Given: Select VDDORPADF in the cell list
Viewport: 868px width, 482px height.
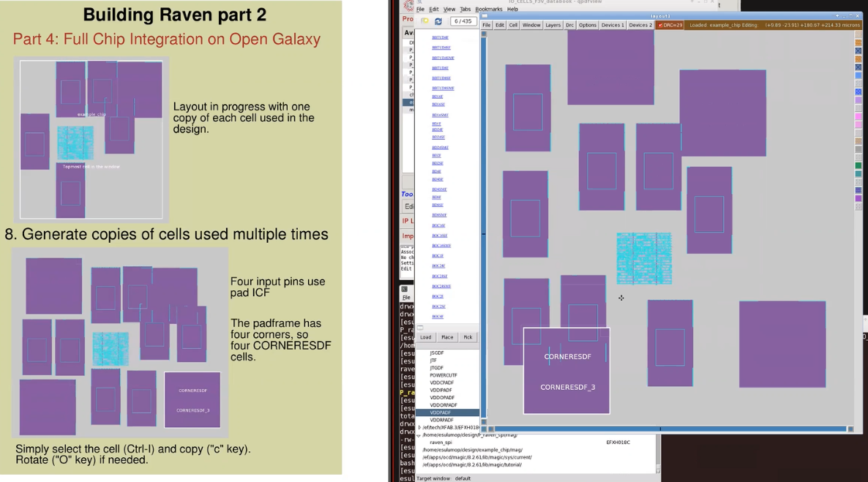Looking at the screenshot, I should pos(442,404).
